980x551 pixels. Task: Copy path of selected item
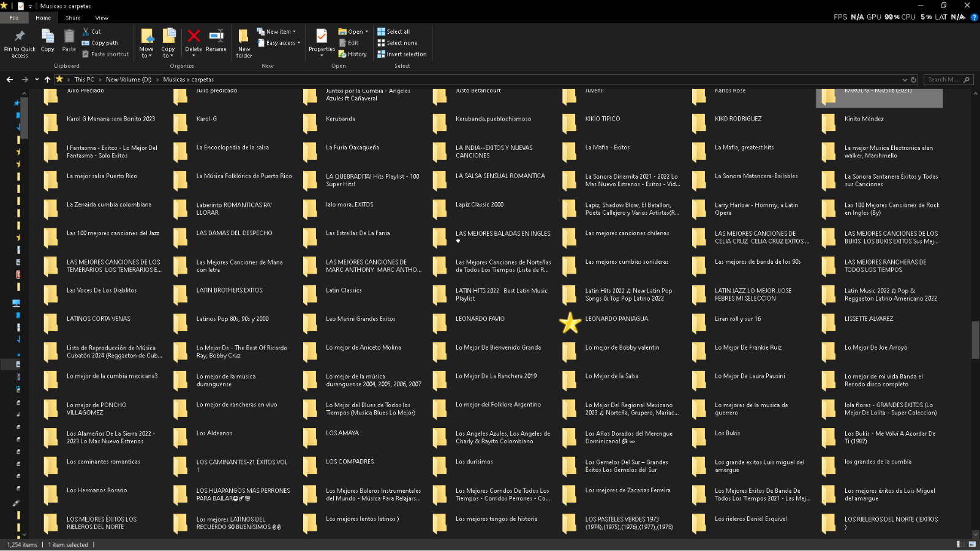(100, 43)
